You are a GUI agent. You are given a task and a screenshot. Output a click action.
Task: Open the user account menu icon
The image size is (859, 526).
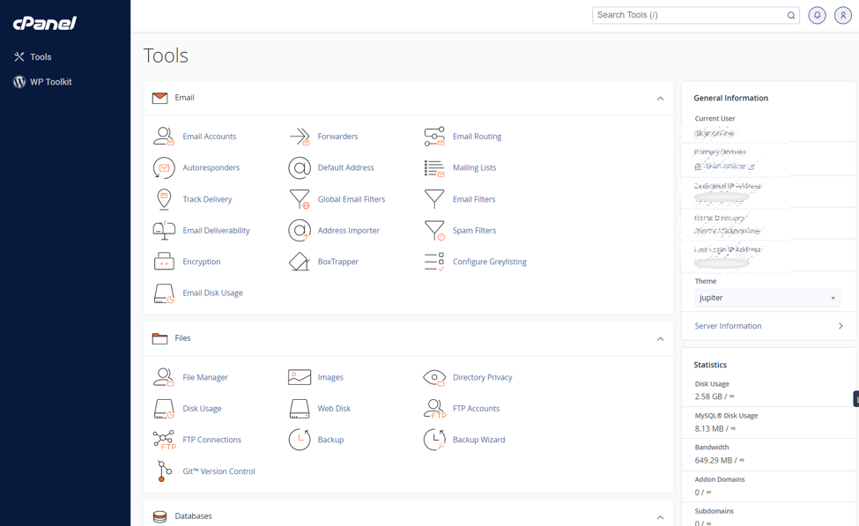843,15
